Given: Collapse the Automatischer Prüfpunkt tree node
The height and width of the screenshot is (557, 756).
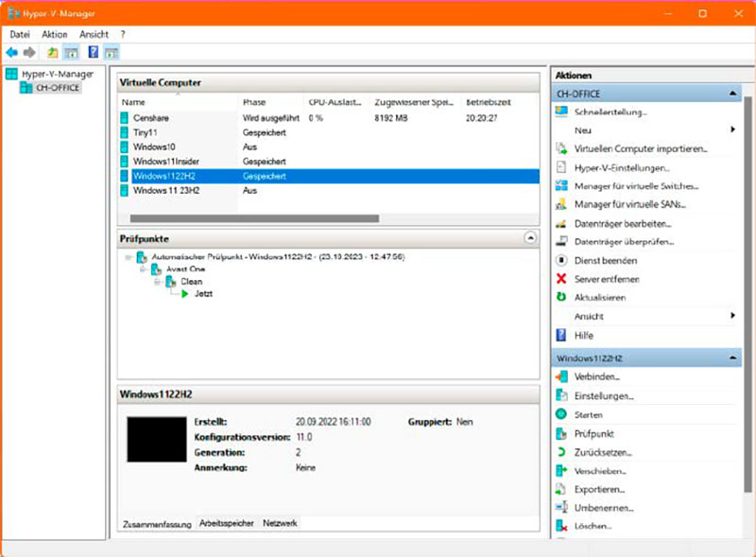Looking at the screenshot, I should click(x=129, y=257).
